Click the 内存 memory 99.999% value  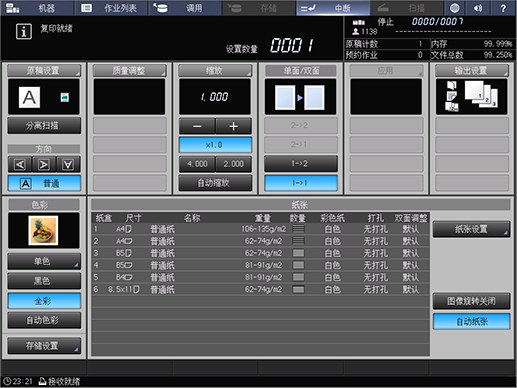[498, 44]
